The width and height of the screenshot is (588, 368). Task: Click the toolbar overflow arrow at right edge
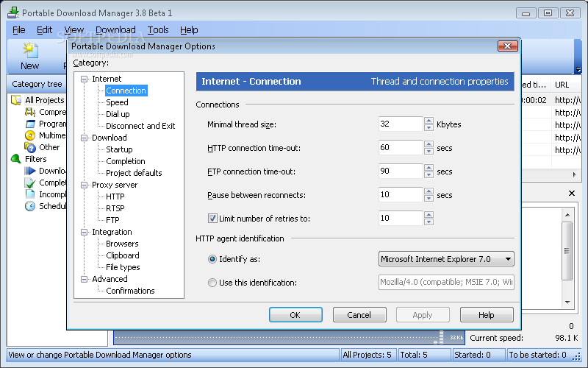point(578,69)
